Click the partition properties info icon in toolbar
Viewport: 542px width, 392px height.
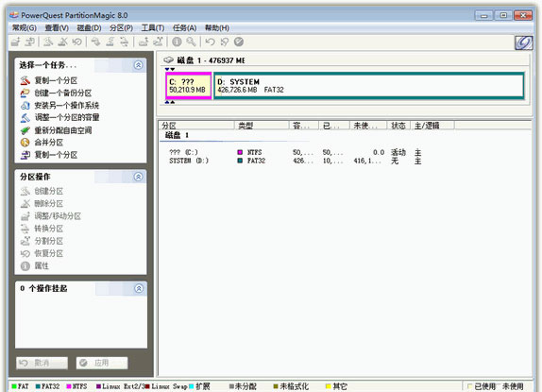click(x=177, y=42)
